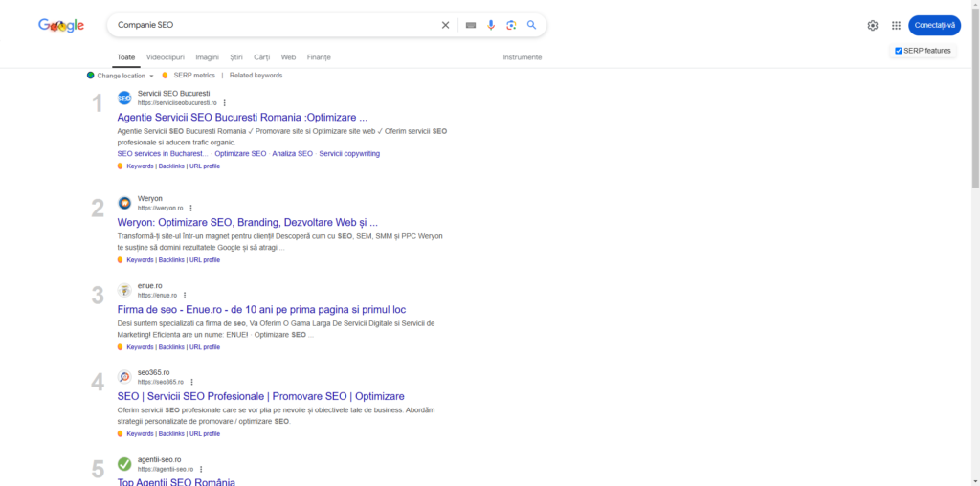The height and width of the screenshot is (486, 980).
Task: Open Related keywords link
Action: pos(256,76)
